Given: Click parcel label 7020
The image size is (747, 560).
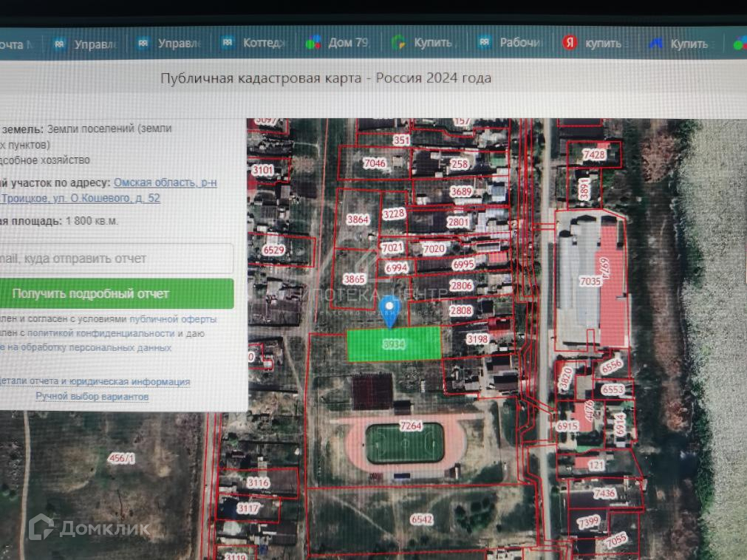Looking at the screenshot, I should pos(434,248).
